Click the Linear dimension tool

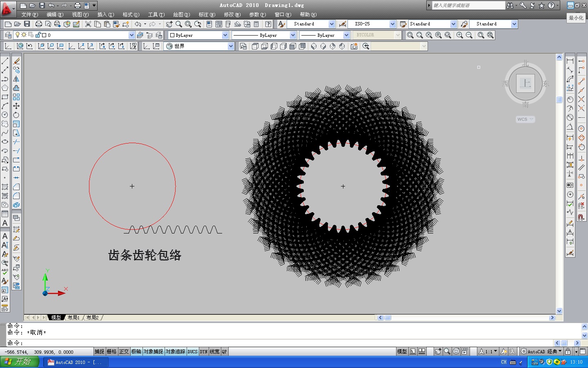click(x=570, y=61)
